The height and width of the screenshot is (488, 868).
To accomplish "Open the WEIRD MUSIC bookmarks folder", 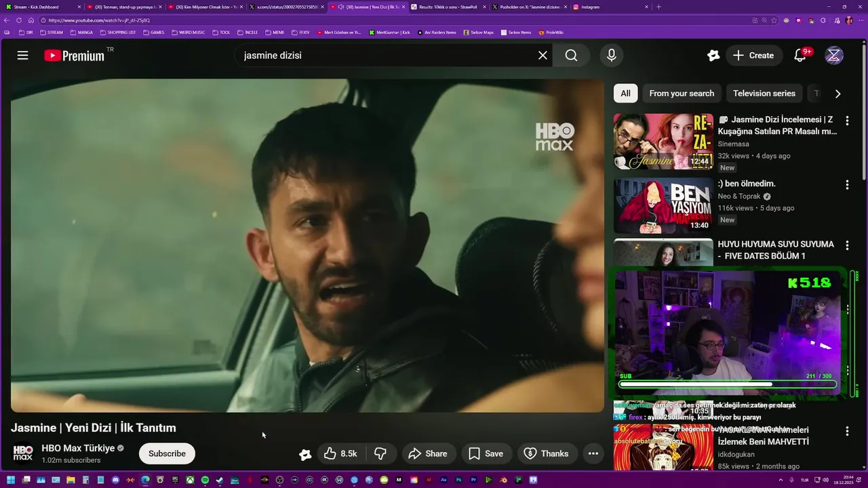I will coord(189,32).
